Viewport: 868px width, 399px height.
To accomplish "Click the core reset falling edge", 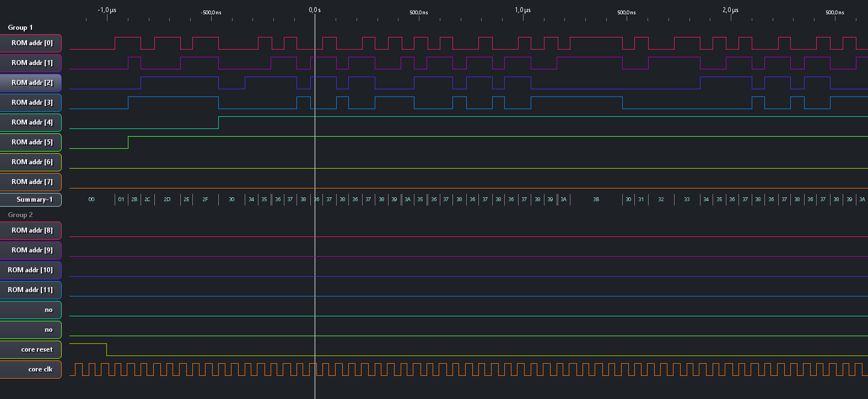I will 106,349.
